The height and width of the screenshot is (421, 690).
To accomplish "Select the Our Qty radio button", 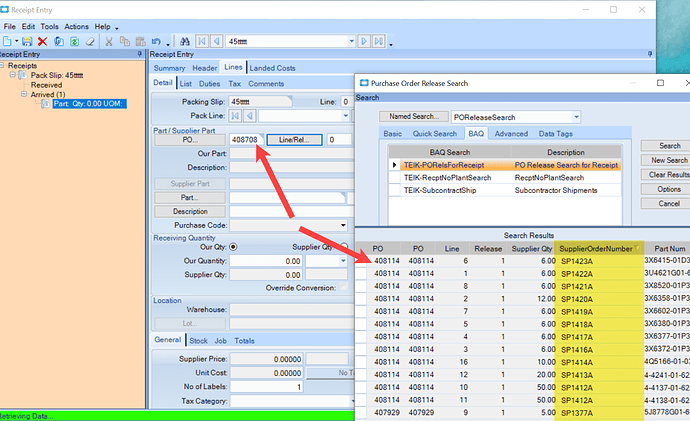I will coord(233,247).
